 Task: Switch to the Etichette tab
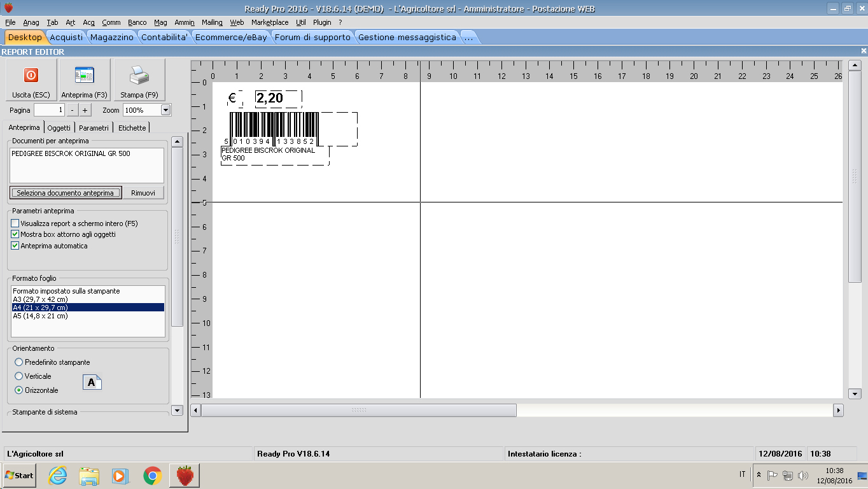tap(132, 128)
